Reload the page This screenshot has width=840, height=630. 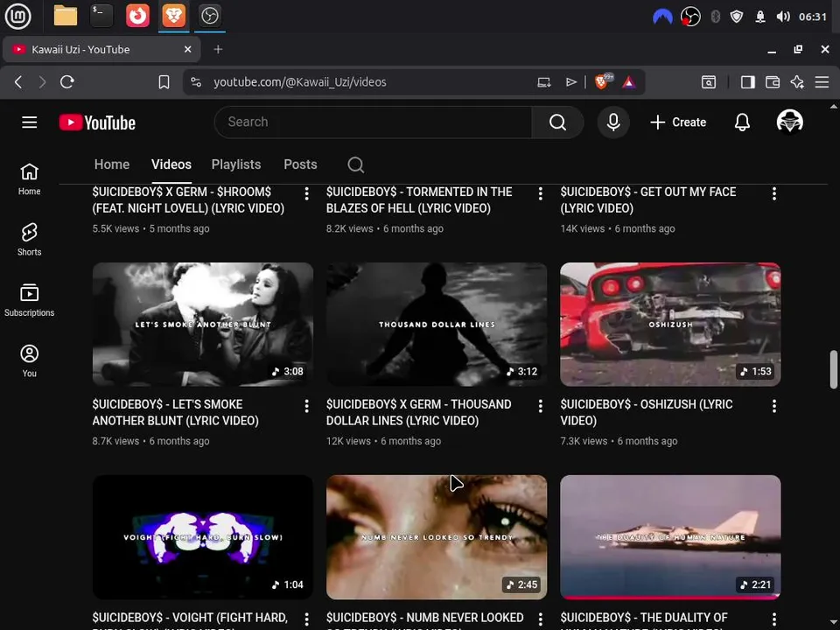tap(67, 82)
